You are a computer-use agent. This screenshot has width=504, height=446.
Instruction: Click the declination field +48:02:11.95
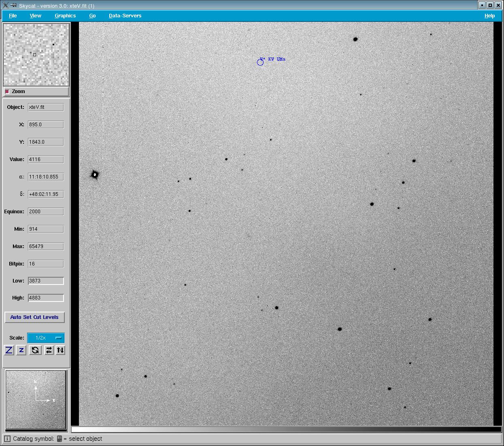coord(46,194)
